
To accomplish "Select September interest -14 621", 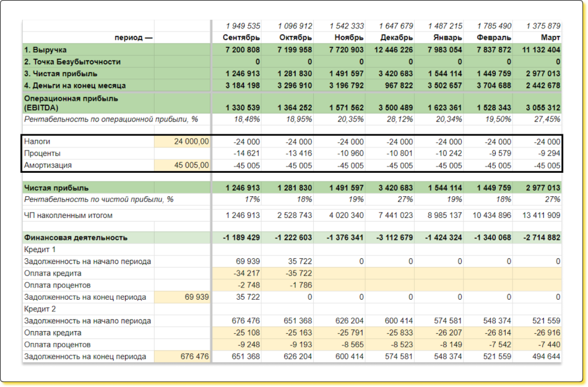I will 246,154.
